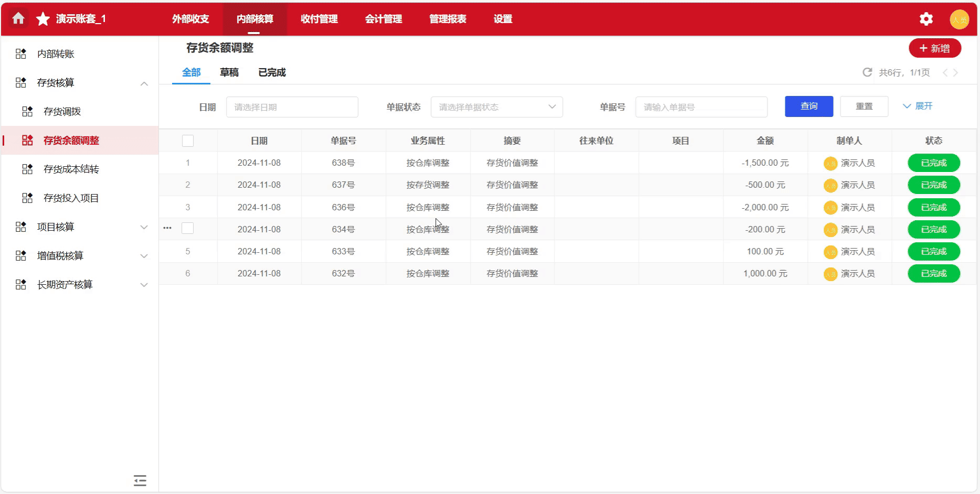Click the star favorite icon beside 演示账套_1
This screenshot has width=980, height=494.
point(42,19)
